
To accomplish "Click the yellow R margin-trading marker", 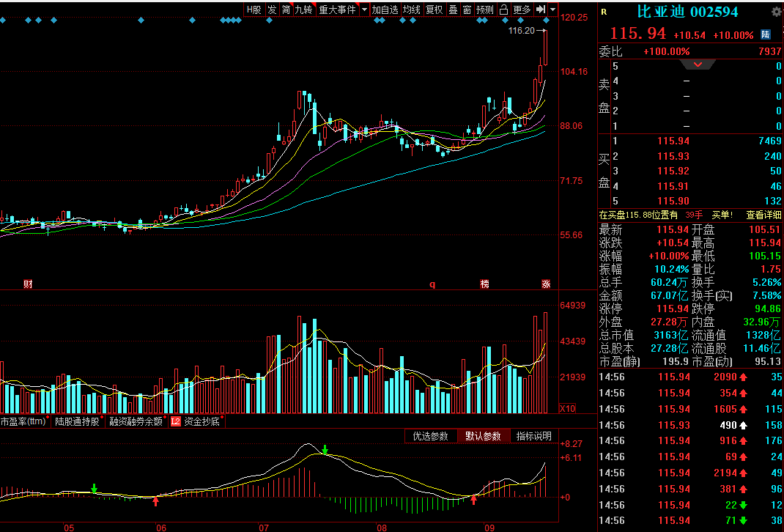I will pyautogui.click(x=604, y=12).
